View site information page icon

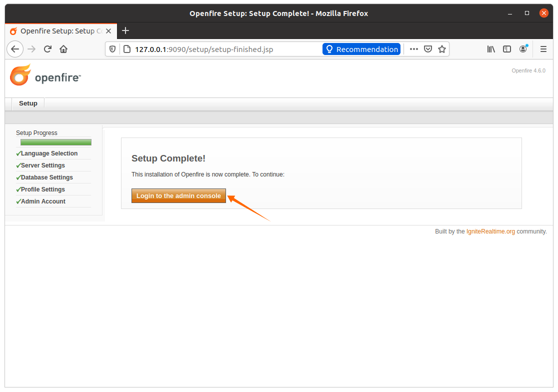click(x=126, y=49)
